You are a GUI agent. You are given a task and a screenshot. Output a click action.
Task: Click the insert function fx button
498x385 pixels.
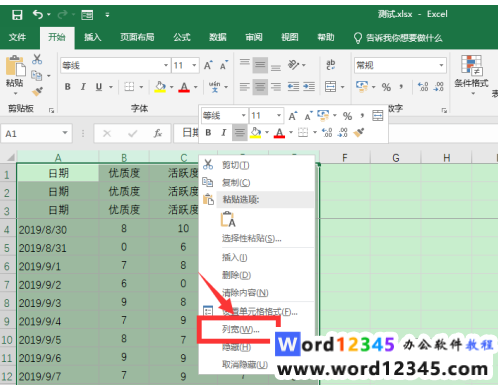point(158,133)
